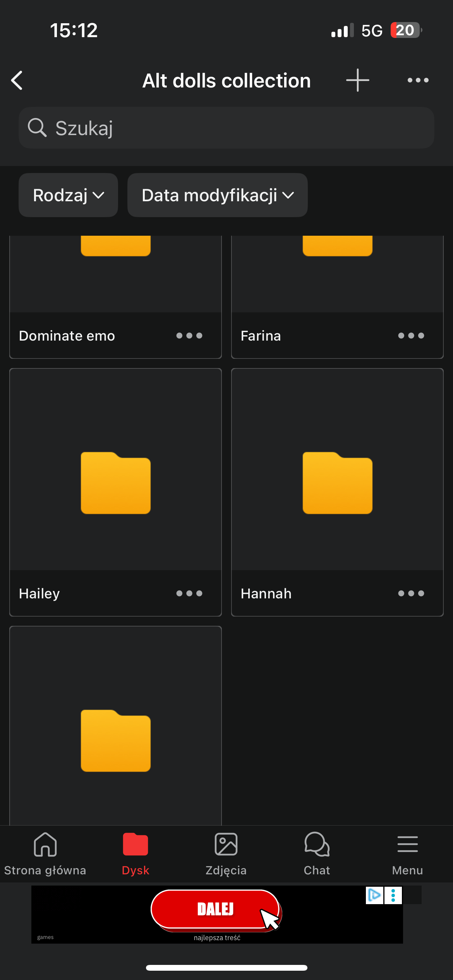Tap the plus icon to add item
The height and width of the screenshot is (980, 453).
point(357,80)
